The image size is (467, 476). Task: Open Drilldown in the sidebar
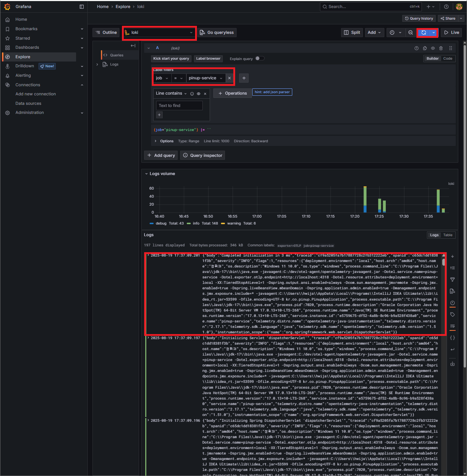(x=25, y=66)
